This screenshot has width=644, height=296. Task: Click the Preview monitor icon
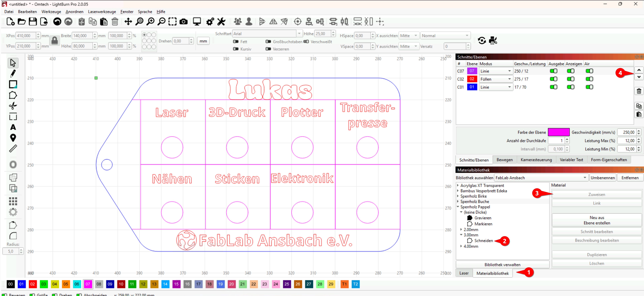(197, 22)
